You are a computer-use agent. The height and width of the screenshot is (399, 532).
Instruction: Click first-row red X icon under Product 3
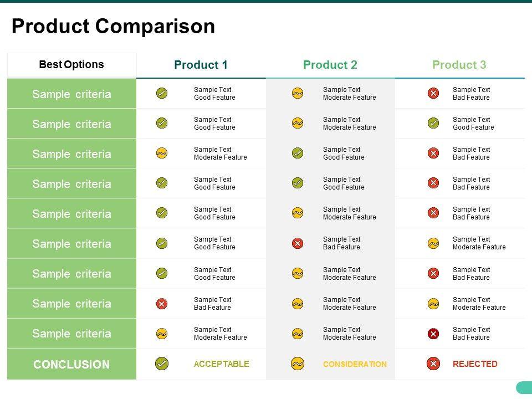[x=433, y=93]
